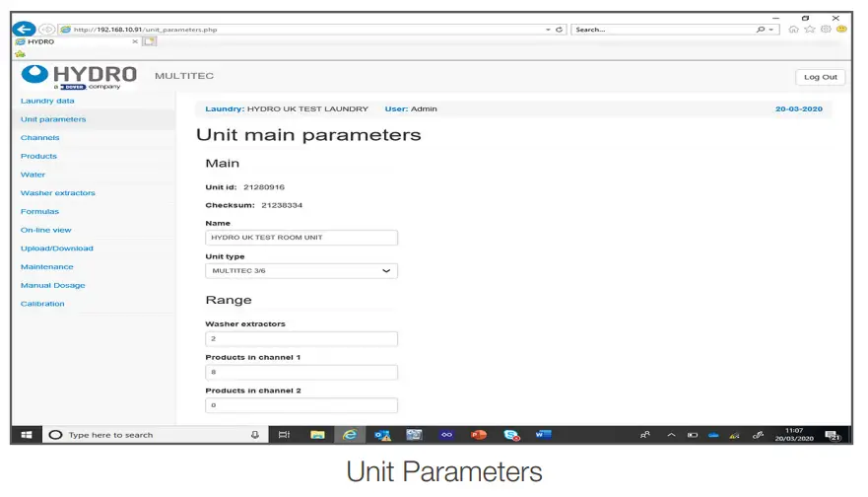Open PowerPoint from the taskbar

tap(479, 435)
